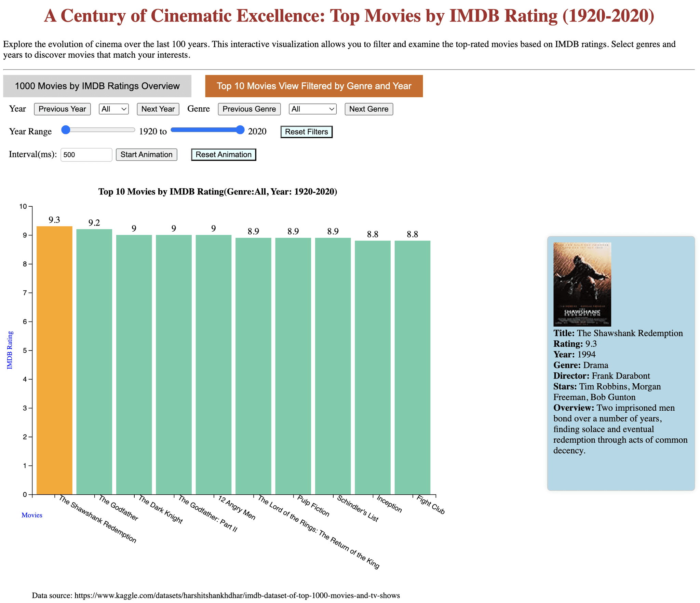This screenshot has width=700, height=603.
Task: Click the Fight Club bar
Action: point(412,367)
